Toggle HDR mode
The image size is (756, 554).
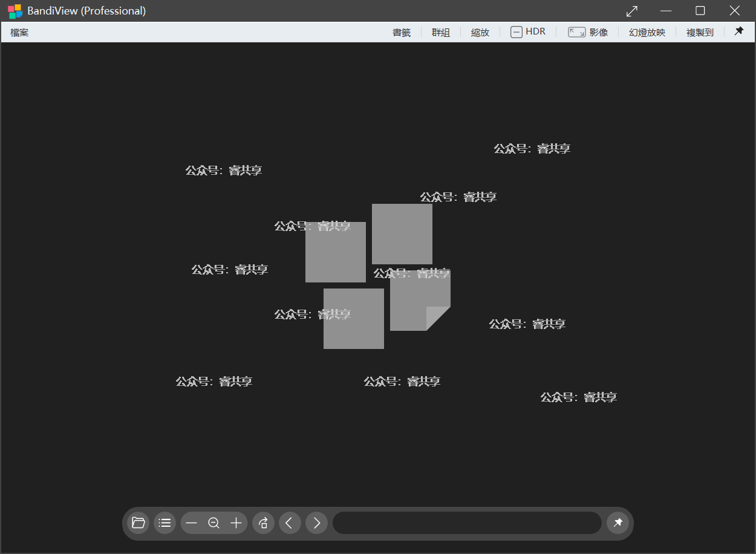[x=528, y=32]
